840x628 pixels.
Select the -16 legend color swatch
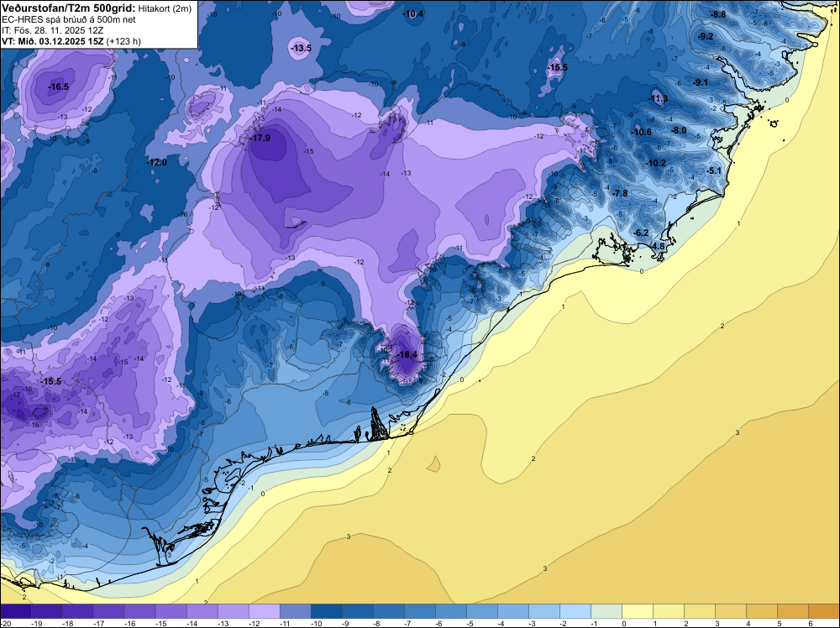tap(139, 611)
